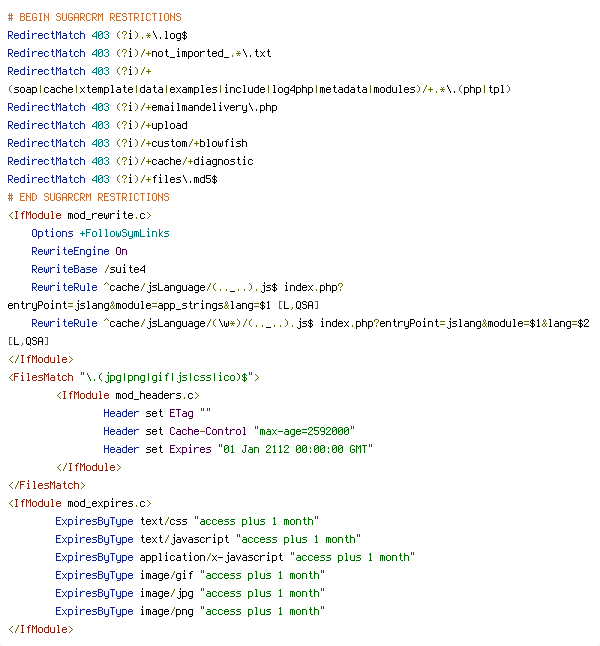Click the 'RewriteBase /suite4' line

pyautogui.click(x=88, y=269)
